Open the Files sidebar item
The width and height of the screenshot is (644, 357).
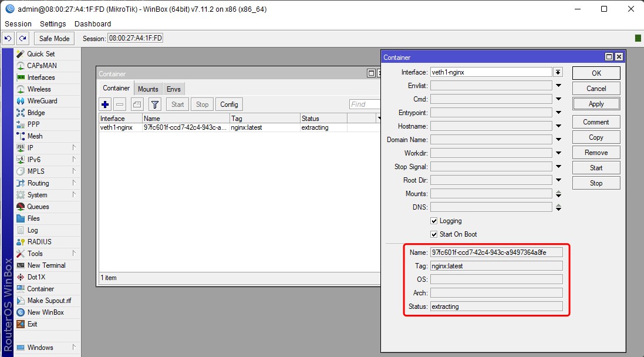(33, 218)
